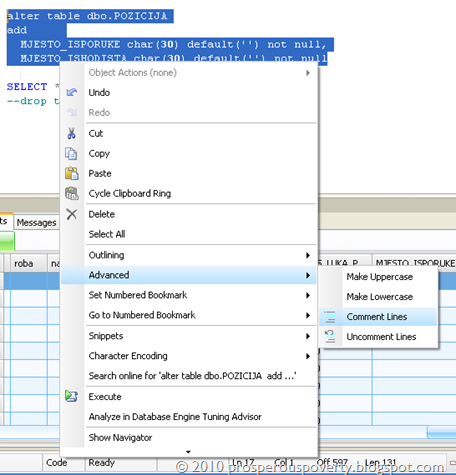Expand the Outlining submenu arrow

pyautogui.click(x=308, y=255)
